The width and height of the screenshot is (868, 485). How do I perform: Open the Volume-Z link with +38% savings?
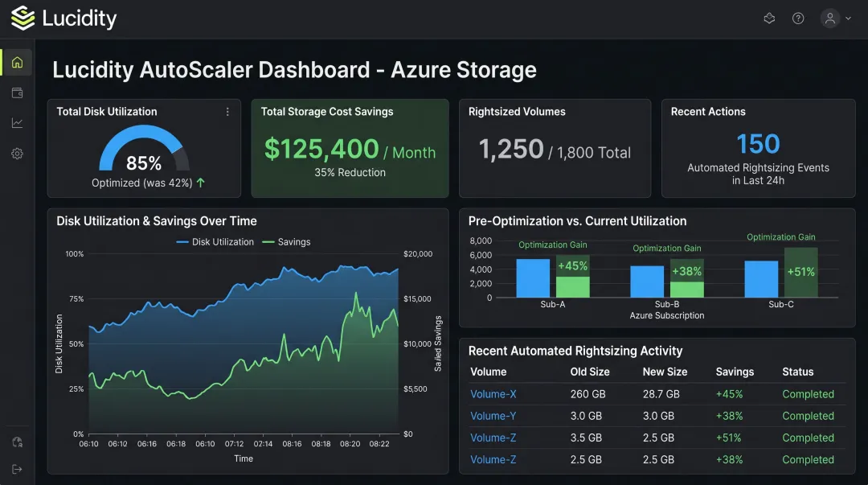coord(493,459)
